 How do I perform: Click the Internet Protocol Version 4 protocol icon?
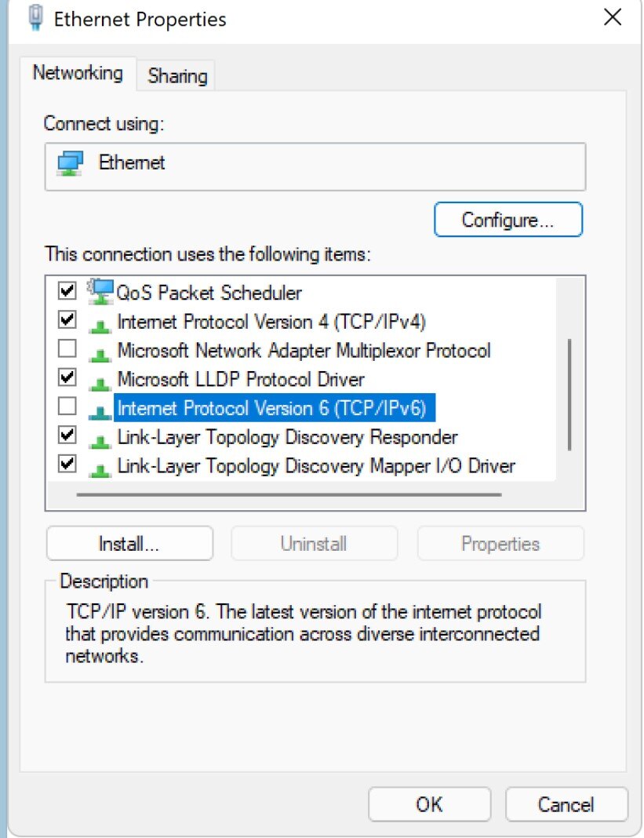[x=100, y=322]
